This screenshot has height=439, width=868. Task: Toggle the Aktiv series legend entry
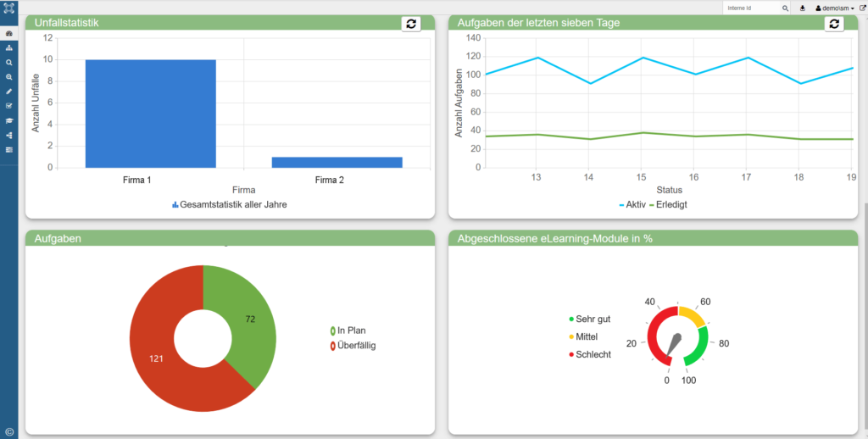click(632, 205)
